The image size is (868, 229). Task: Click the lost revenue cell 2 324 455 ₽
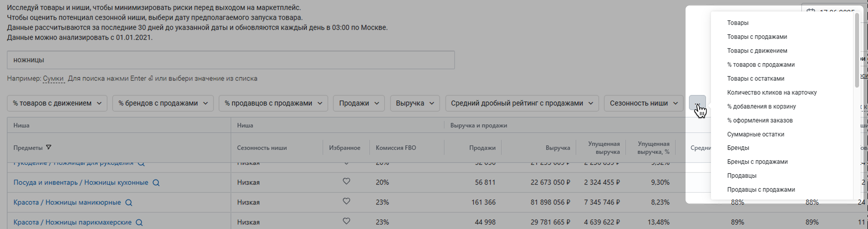(602, 182)
